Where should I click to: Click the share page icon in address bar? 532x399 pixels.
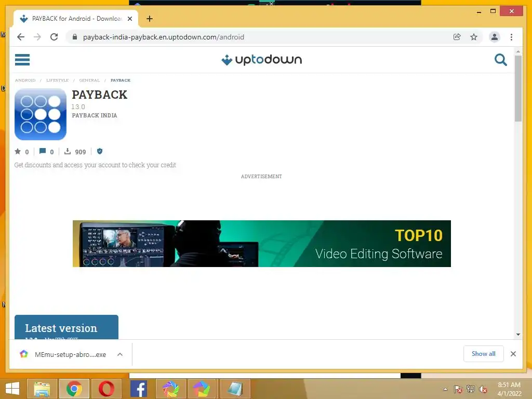(x=457, y=37)
